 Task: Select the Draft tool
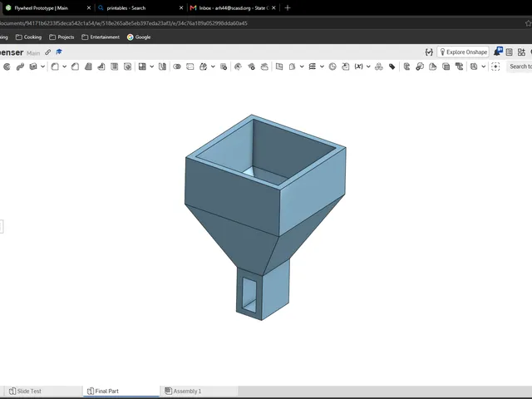tap(88, 66)
